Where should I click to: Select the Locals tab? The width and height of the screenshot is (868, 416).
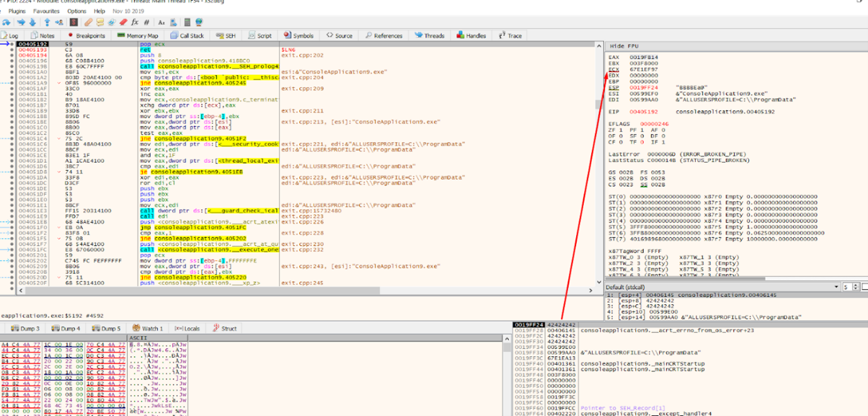pyautogui.click(x=187, y=328)
